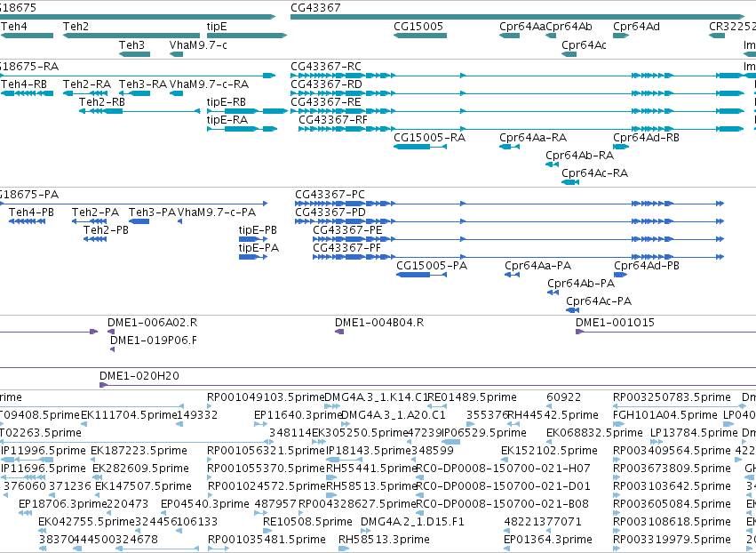The height and width of the screenshot is (553, 756).
Task: Select protein CG15005-PA
Action: 421,275
